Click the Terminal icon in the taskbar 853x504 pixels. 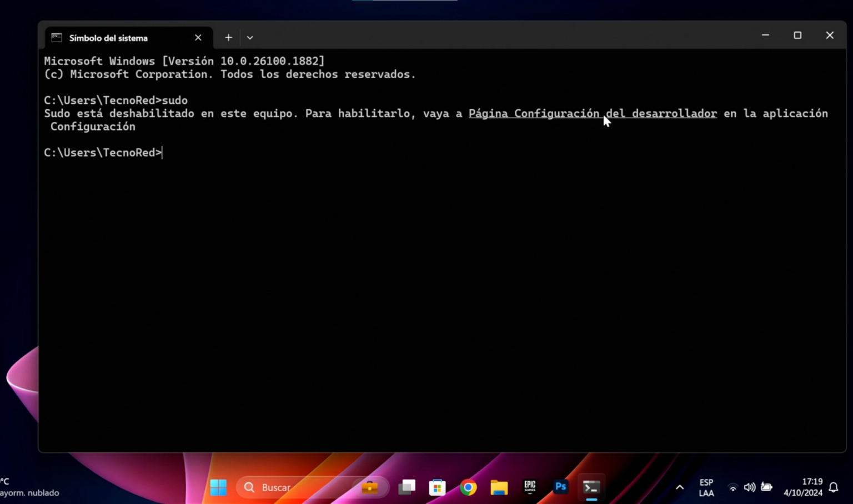[x=591, y=487]
